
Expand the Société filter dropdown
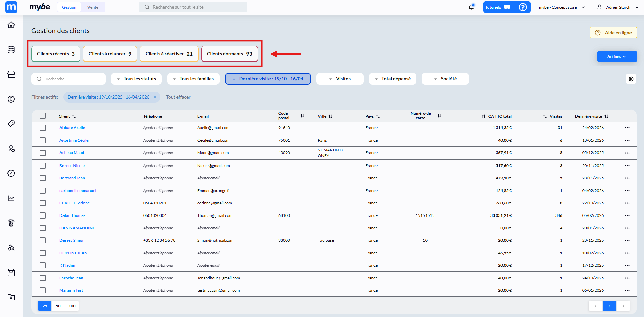point(445,79)
